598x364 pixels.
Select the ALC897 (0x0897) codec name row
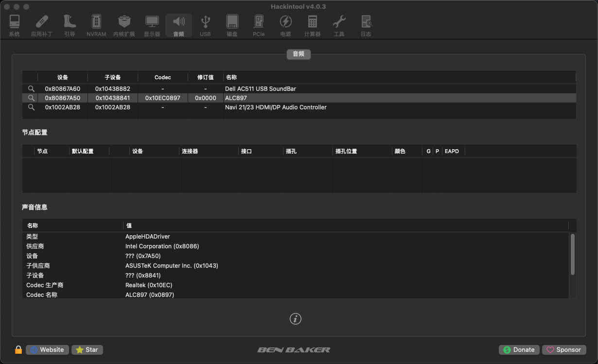pyautogui.click(x=296, y=295)
